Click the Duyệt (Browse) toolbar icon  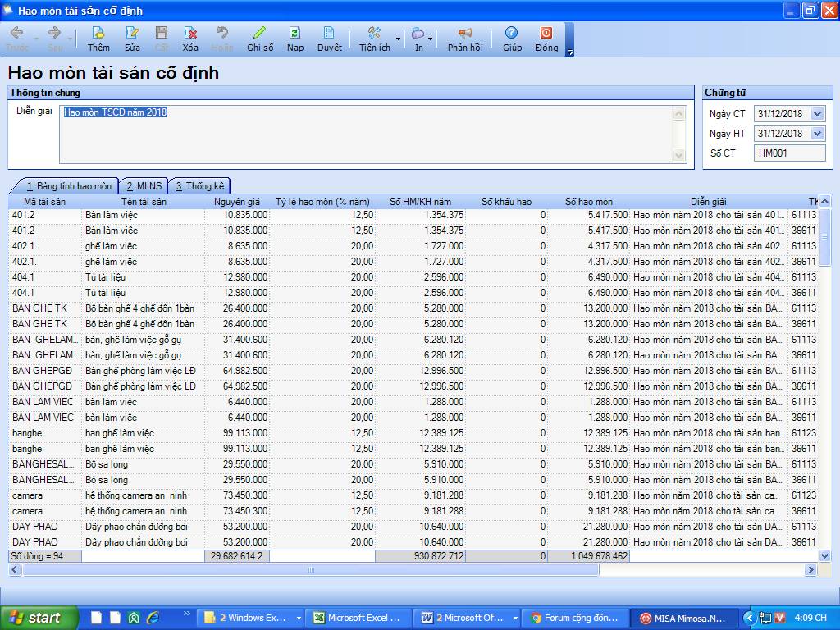coord(329,39)
